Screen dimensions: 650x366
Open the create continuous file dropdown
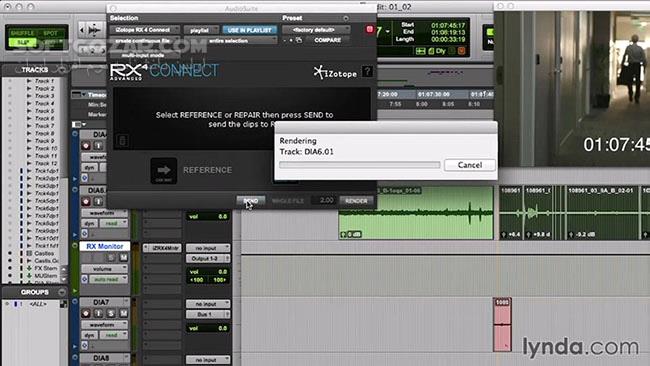click(x=145, y=41)
